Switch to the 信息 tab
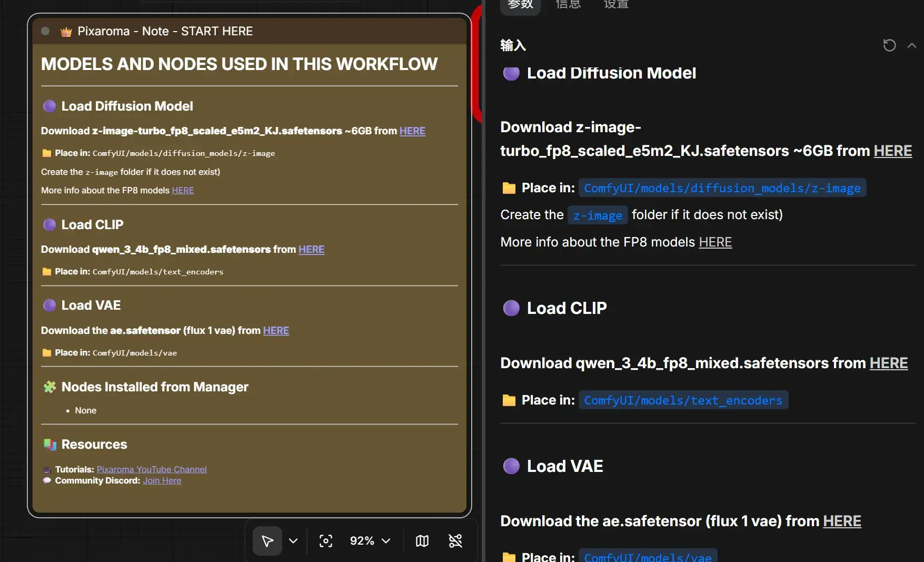Image resolution: width=924 pixels, height=562 pixels. tap(568, 4)
